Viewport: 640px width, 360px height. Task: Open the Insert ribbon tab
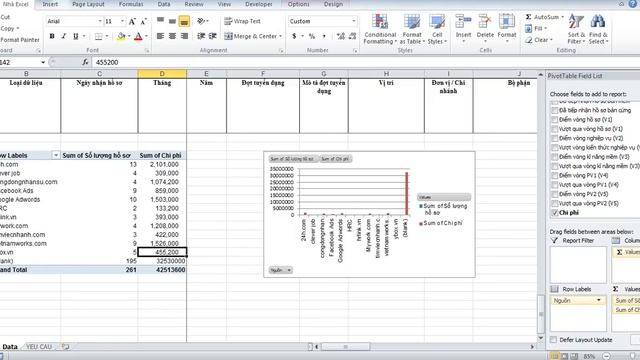[50, 4]
